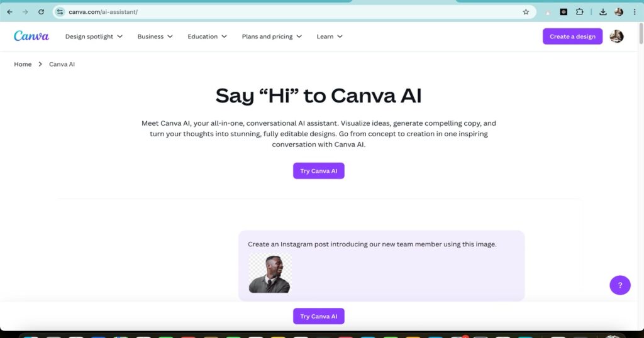The width and height of the screenshot is (644, 338).
Task: Open the purple help question mark button
Action: [x=619, y=285]
